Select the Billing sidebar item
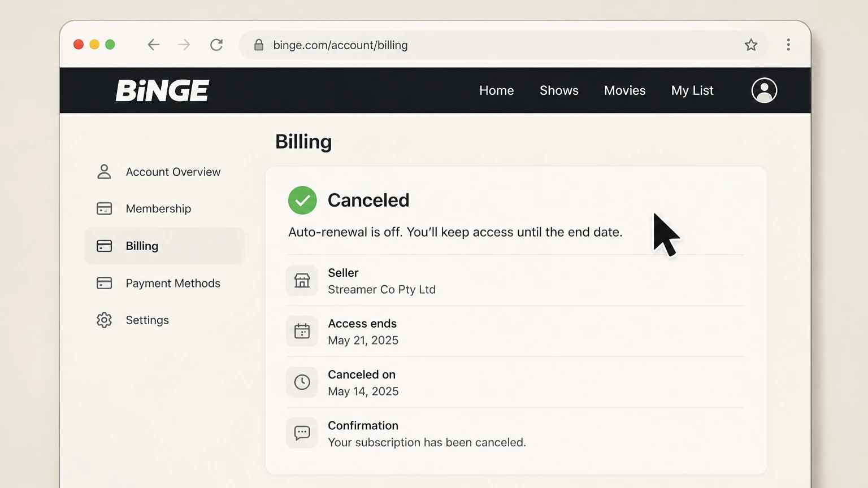The image size is (868, 488). [x=164, y=246]
